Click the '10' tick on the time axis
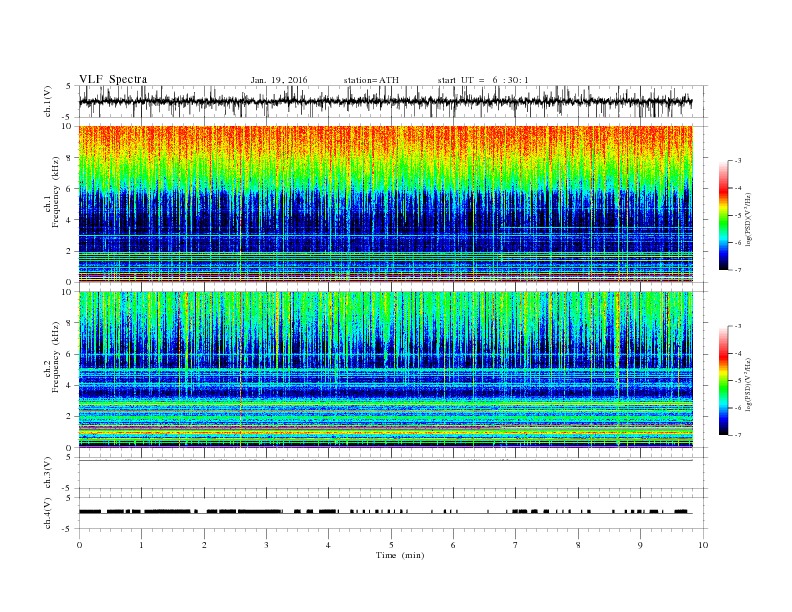The height and width of the screenshot is (612, 792). (703, 545)
